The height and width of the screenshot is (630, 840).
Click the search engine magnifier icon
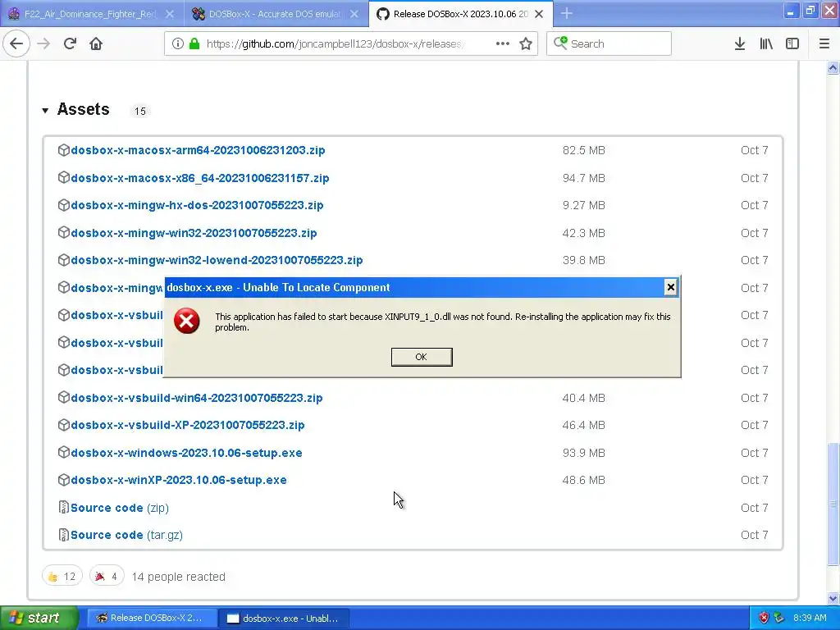click(x=560, y=43)
